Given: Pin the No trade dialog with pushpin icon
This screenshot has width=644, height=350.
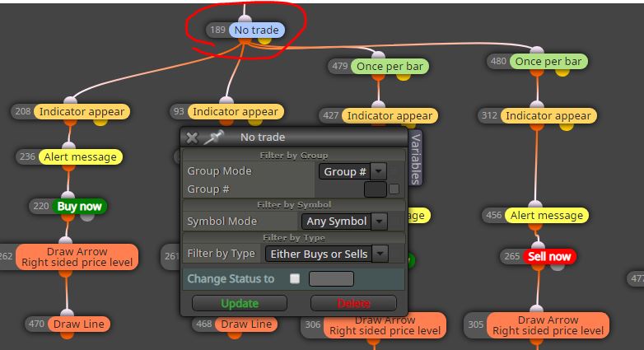Looking at the screenshot, I should coord(214,138).
